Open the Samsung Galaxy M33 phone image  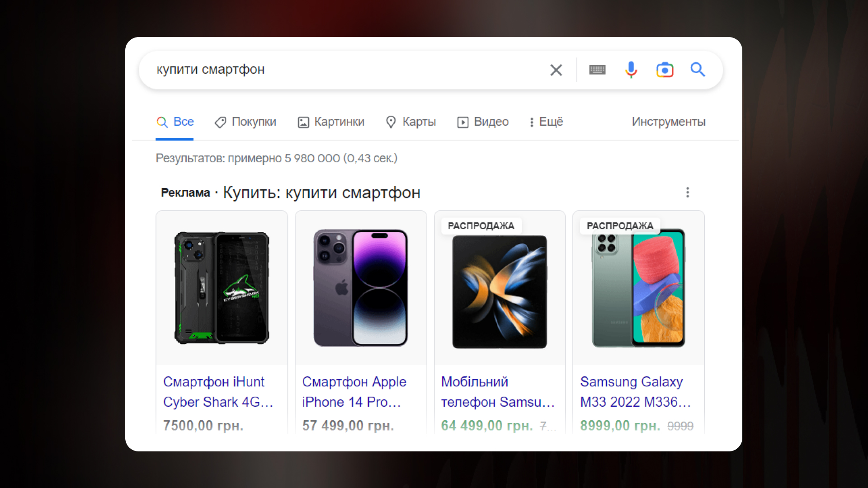pyautogui.click(x=638, y=288)
